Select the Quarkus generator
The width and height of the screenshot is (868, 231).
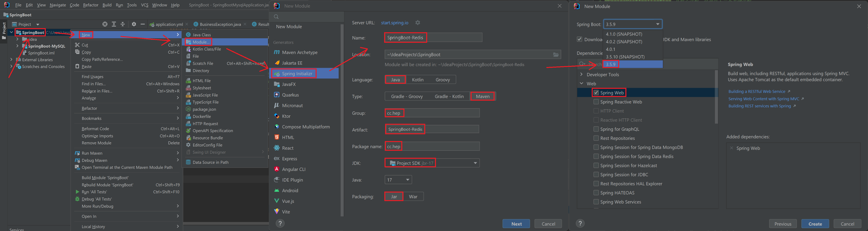290,95
